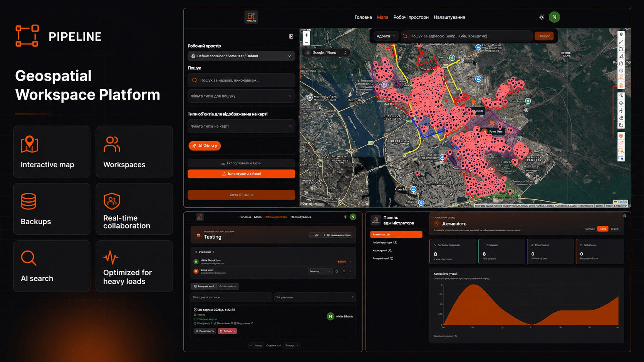
Task: Click the Workspaces people icon card
Action: pos(112,144)
